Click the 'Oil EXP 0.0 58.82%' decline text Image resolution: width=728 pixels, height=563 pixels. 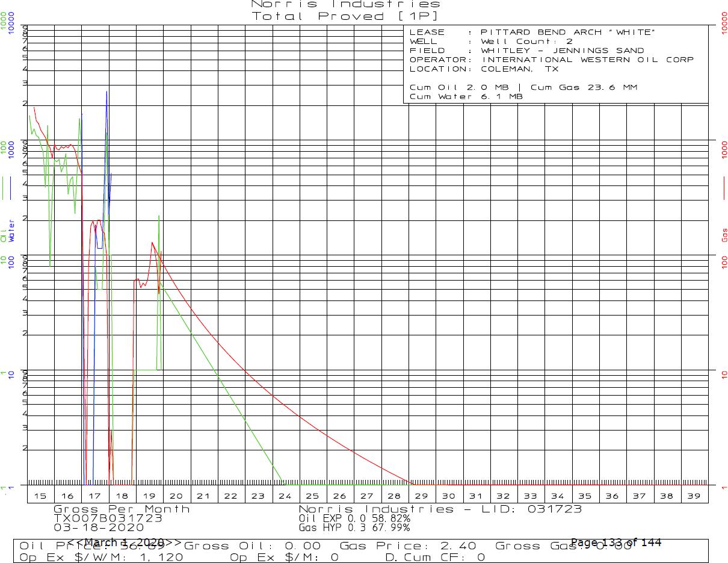point(354,518)
